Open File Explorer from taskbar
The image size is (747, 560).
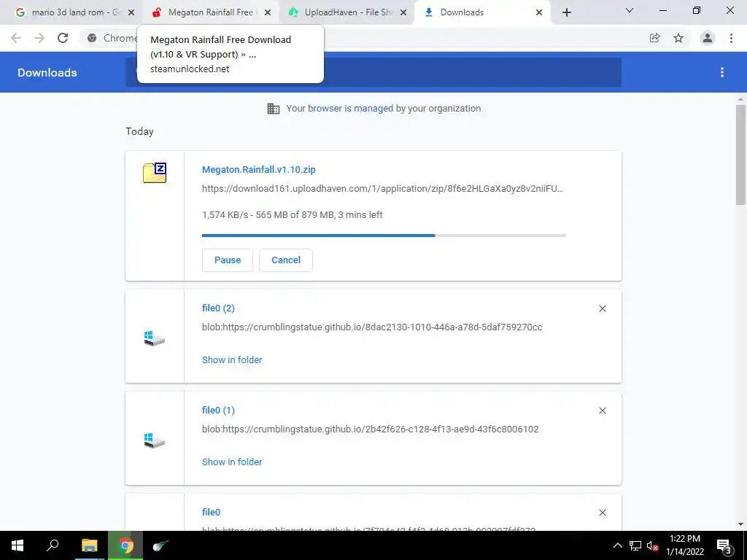click(x=90, y=545)
